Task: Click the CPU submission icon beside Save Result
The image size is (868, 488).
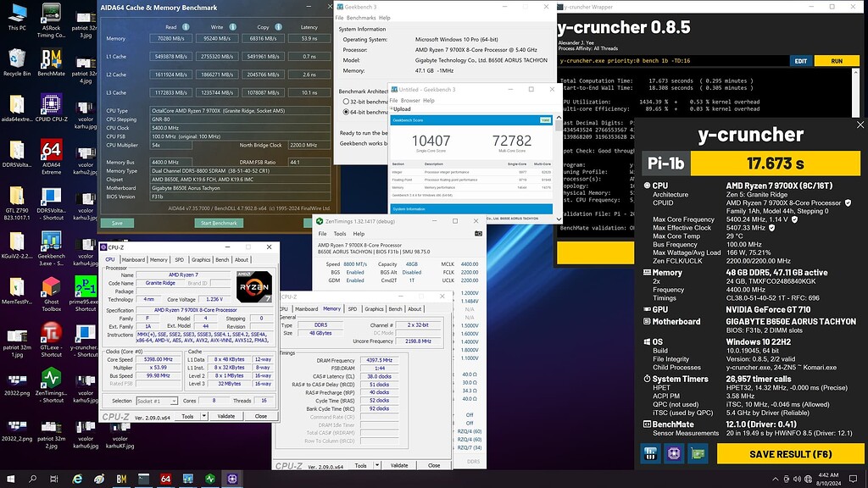Action: [x=650, y=455]
